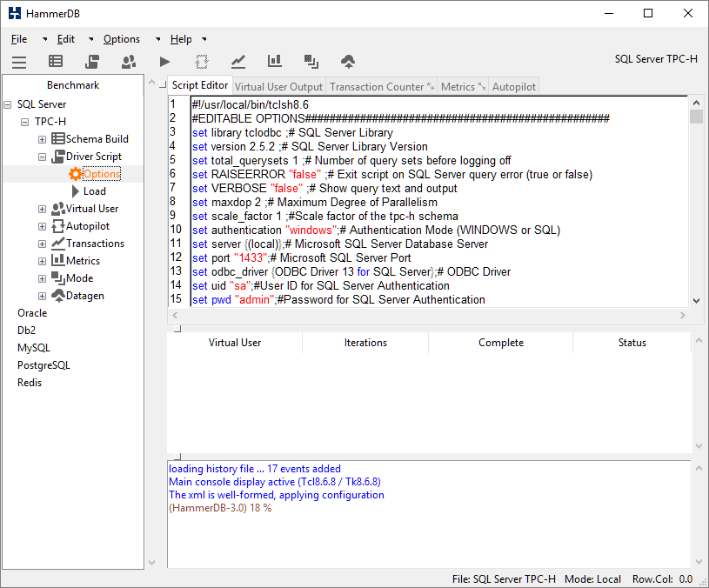
Task: Place cursor on line 10 authentication setting
Action: tap(376, 230)
